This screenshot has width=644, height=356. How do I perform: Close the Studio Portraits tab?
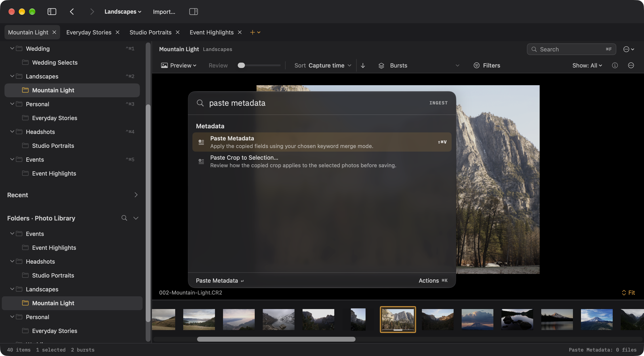[x=178, y=32]
